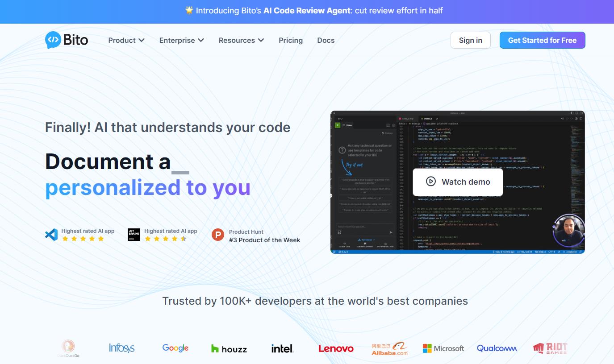Click the Bito logo
This screenshot has width=614, height=364.
67,40
